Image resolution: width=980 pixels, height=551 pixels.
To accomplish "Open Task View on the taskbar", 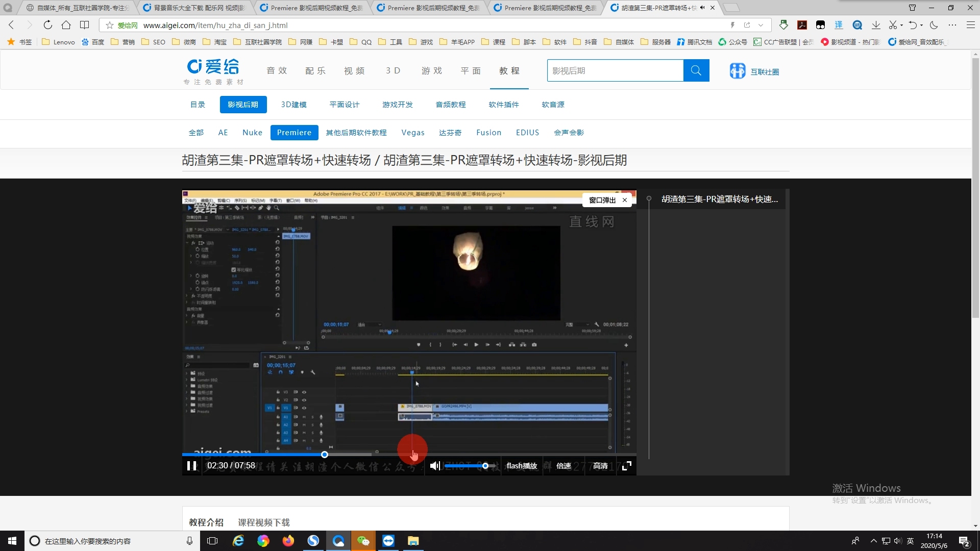I will pos(212,541).
